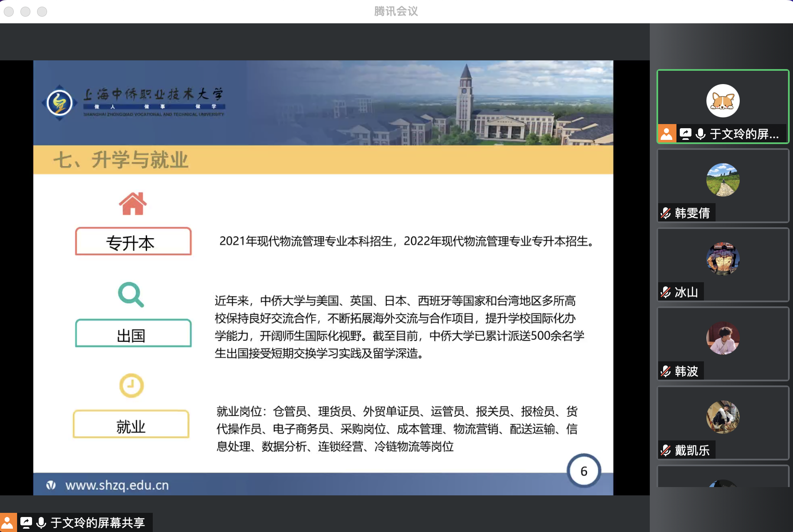Select 冰山's participant avatar
793x532 pixels.
click(x=723, y=259)
